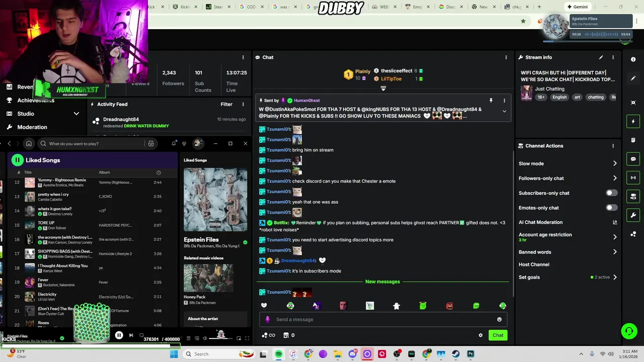Open Spotify friend activity icon
The width and height of the screenshot is (644, 362).
pos(184,144)
